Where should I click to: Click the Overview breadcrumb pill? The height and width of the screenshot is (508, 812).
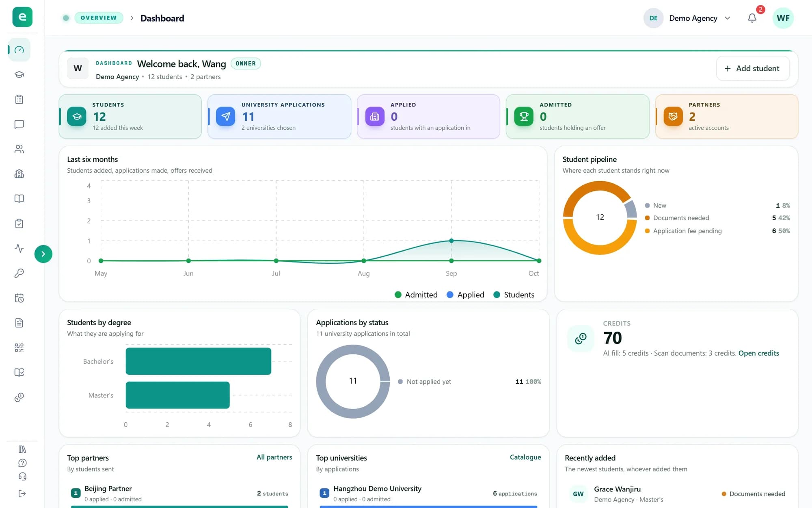99,18
